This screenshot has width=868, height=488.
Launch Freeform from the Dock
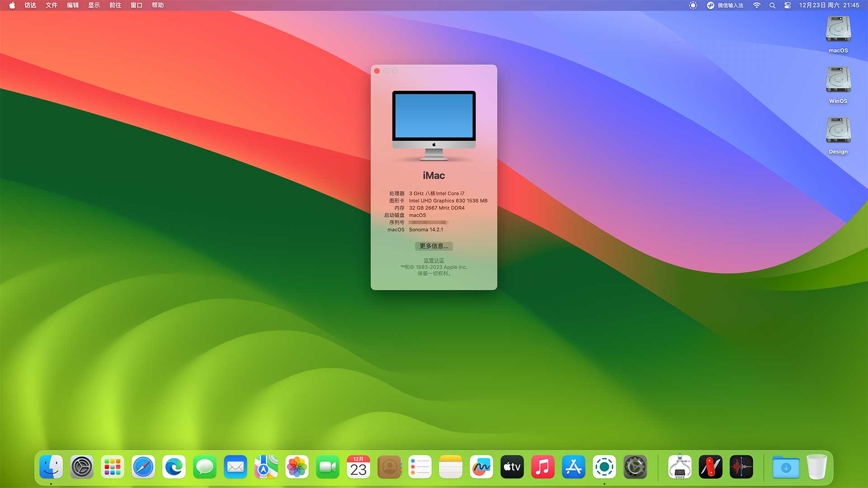coord(481,467)
